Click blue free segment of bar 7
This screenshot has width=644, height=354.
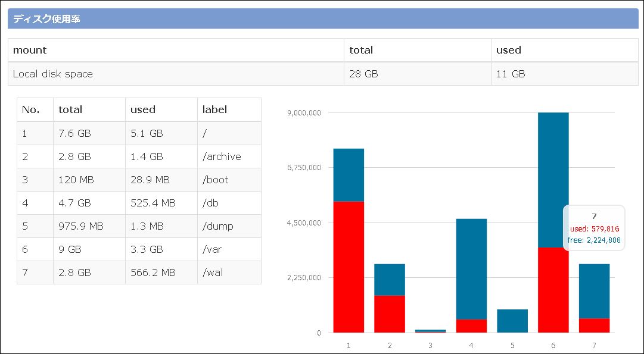point(595,292)
